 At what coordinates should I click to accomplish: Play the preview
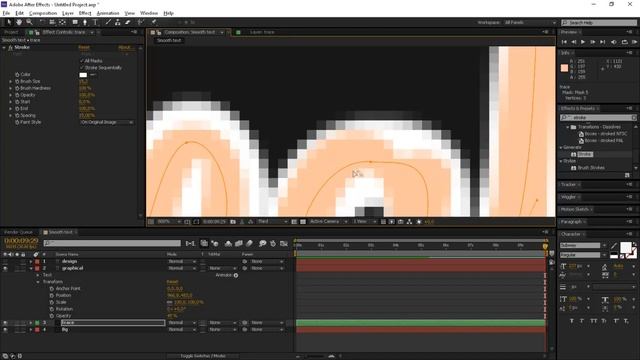point(583,42)
